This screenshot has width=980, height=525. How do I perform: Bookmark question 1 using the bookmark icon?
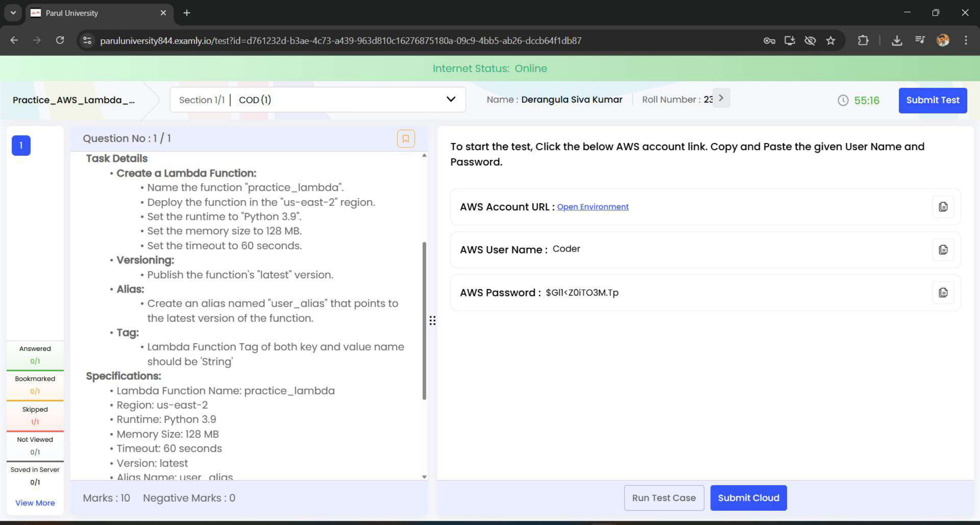[406, 139]
